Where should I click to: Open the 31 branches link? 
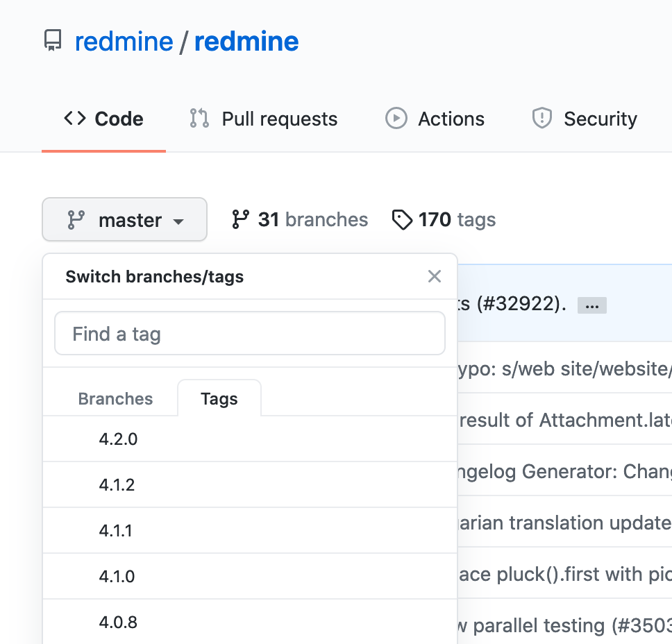tap(300, 219)
